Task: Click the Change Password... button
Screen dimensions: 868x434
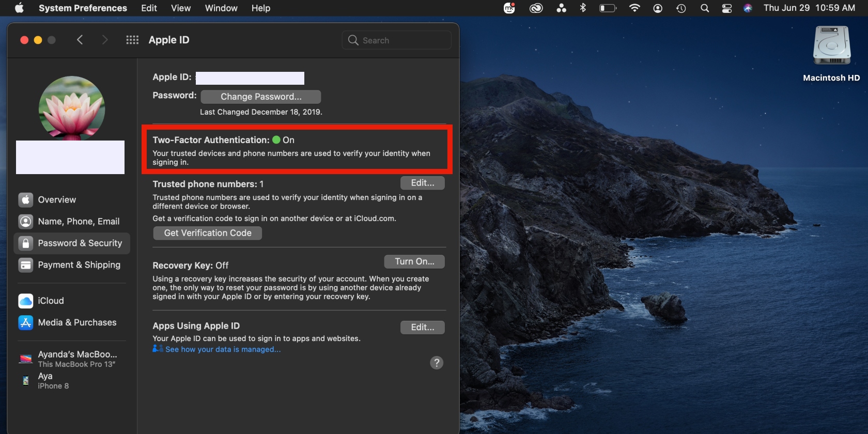Action: 261,97
